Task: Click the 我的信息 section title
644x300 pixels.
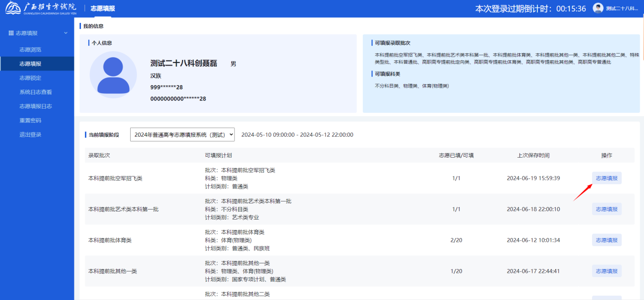Action: [x=93, y=26]
